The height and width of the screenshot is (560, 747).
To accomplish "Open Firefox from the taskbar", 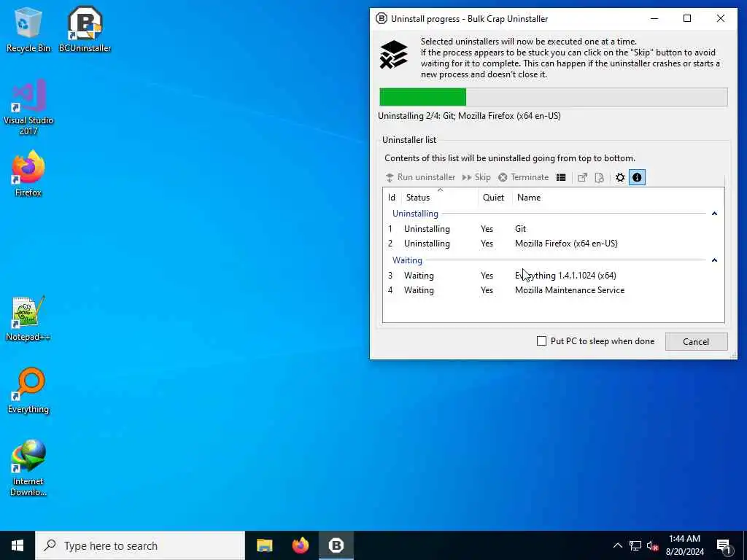I will (x=300, y=545).
